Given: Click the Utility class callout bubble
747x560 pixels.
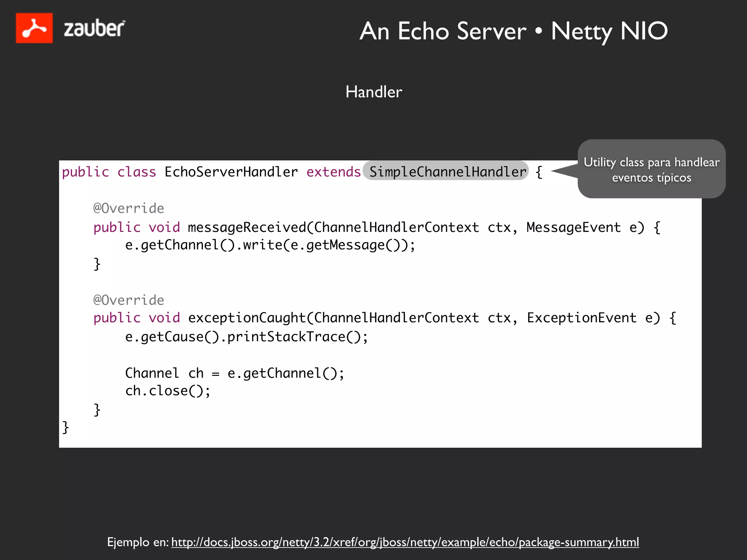Looking at the screenshot, I should click(651, 170).
